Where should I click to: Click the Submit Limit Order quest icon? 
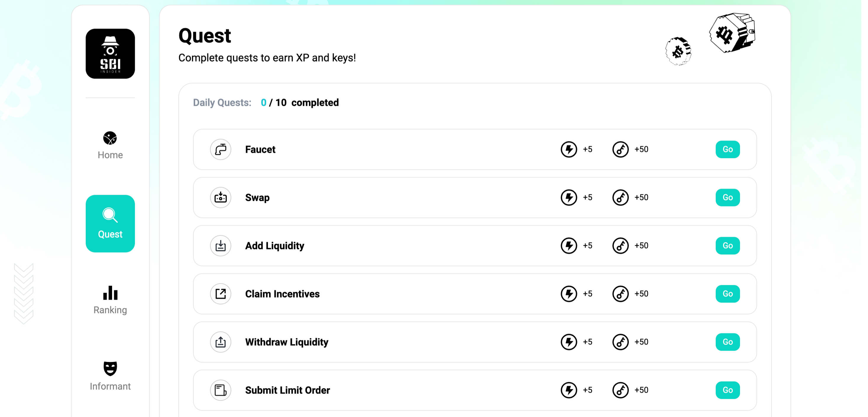pos(221,390)
